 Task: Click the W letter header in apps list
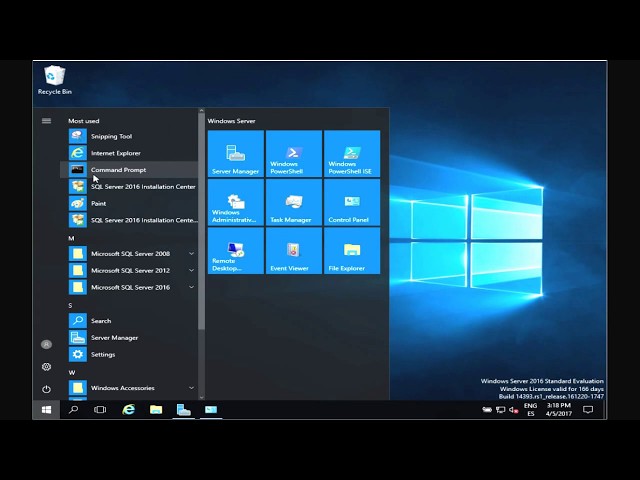[72, 373]
